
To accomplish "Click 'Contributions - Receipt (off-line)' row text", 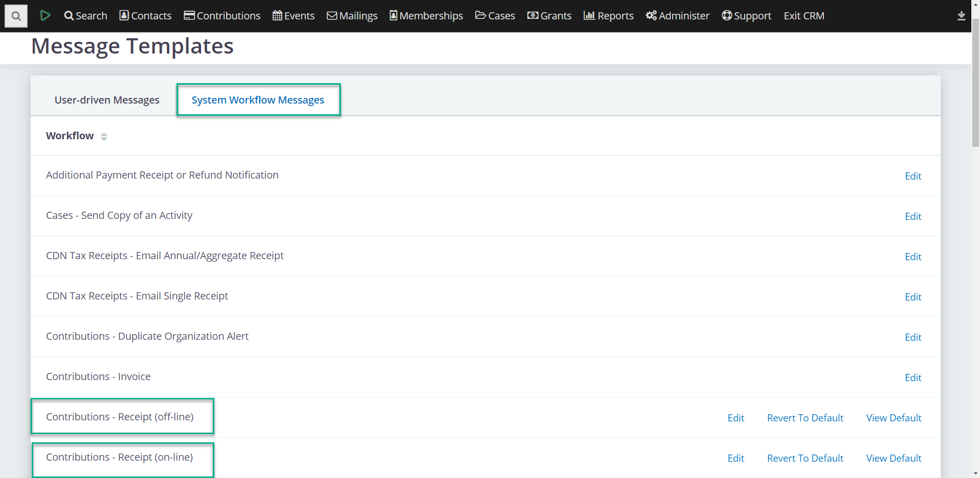I will 119,417.
